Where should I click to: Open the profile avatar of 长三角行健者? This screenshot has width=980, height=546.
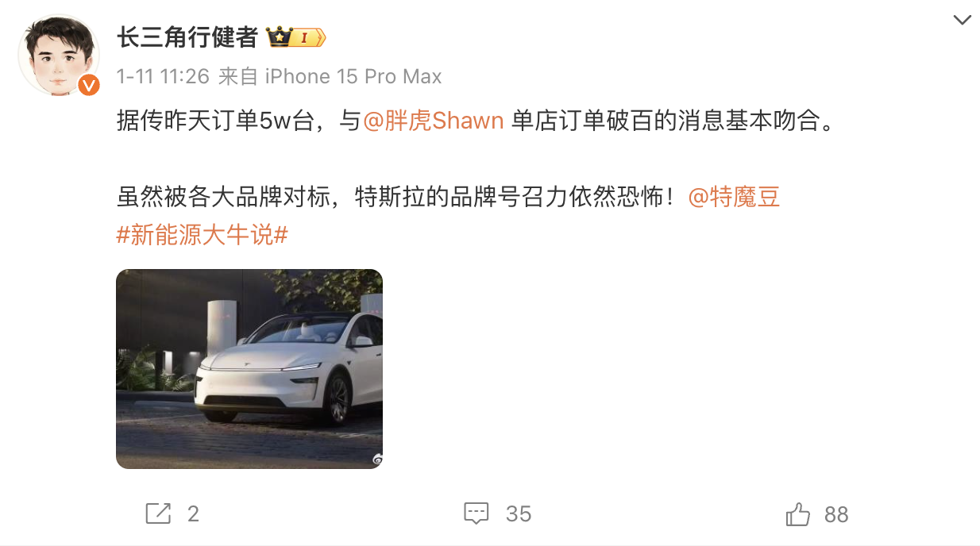59,56
